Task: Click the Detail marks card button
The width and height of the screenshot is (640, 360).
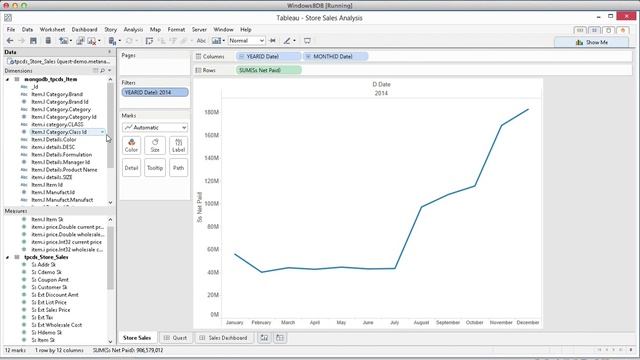Action: [x=131, y=168]
